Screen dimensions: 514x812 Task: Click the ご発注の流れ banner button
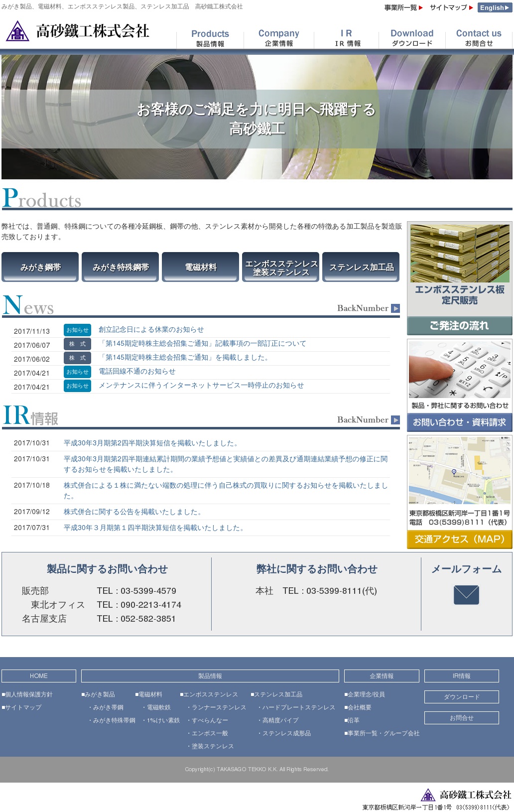(459, 326)
